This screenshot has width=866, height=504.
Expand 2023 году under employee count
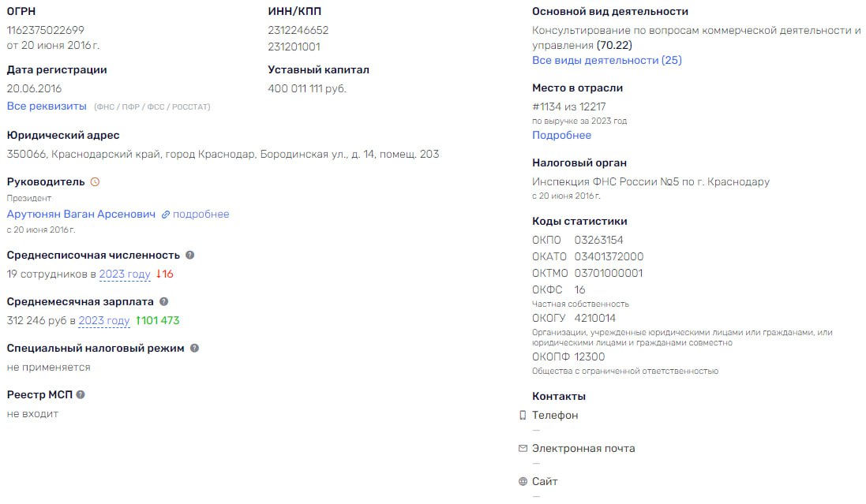pyautogui.click(x=125, y=274)
